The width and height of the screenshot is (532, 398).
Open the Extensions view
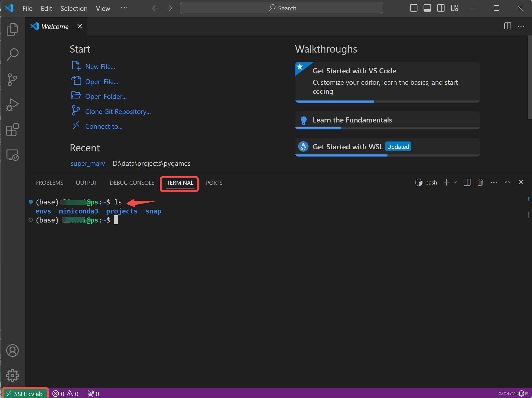point(12,130)
